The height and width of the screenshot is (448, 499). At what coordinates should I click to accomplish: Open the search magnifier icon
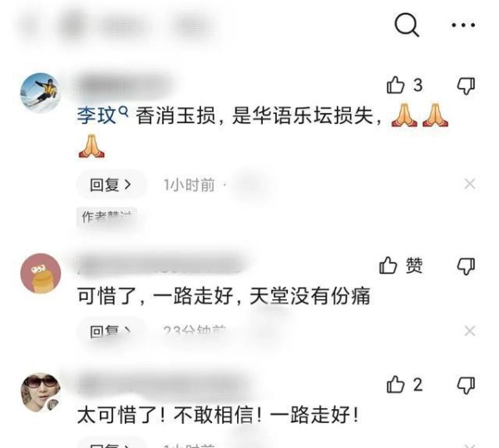407,24
